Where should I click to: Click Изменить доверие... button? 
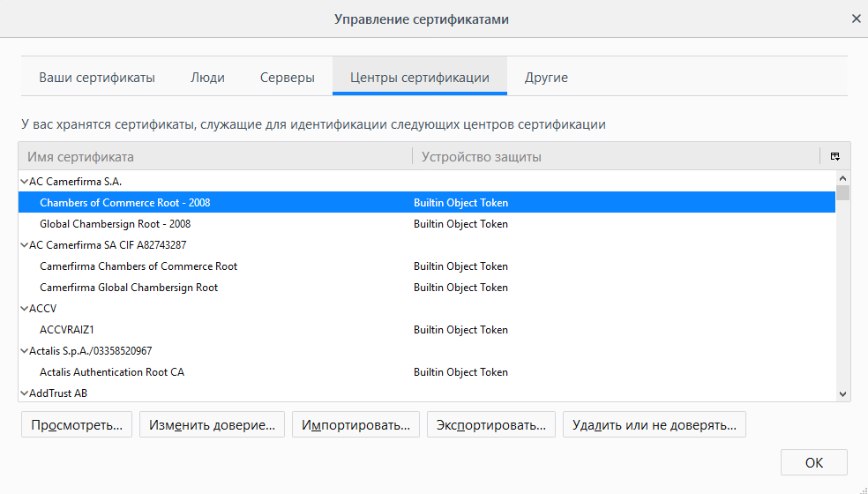212,425
